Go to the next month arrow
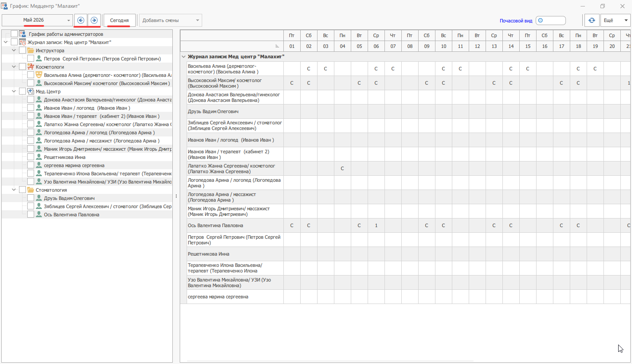 pyautogui.click(x=94, y=20)
